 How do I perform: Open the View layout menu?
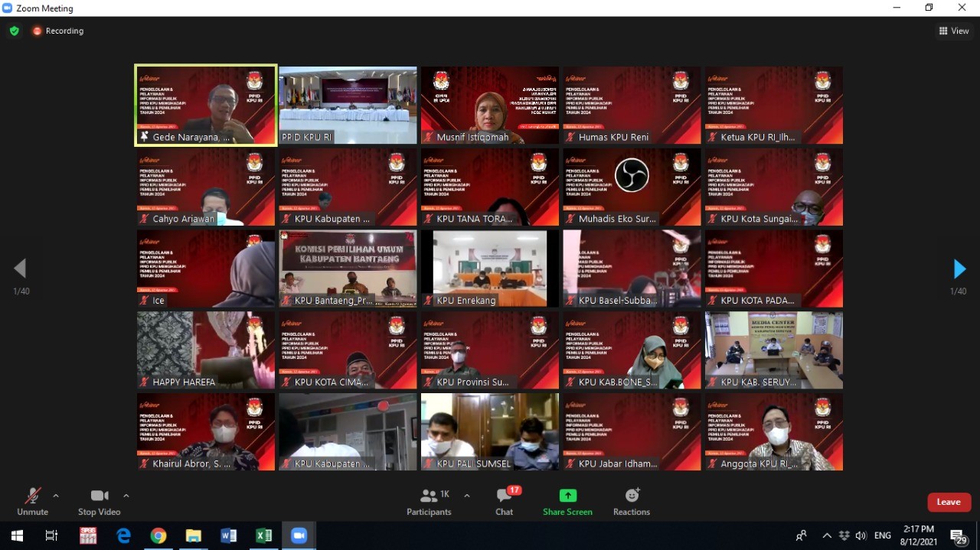(x=954, y=31)
